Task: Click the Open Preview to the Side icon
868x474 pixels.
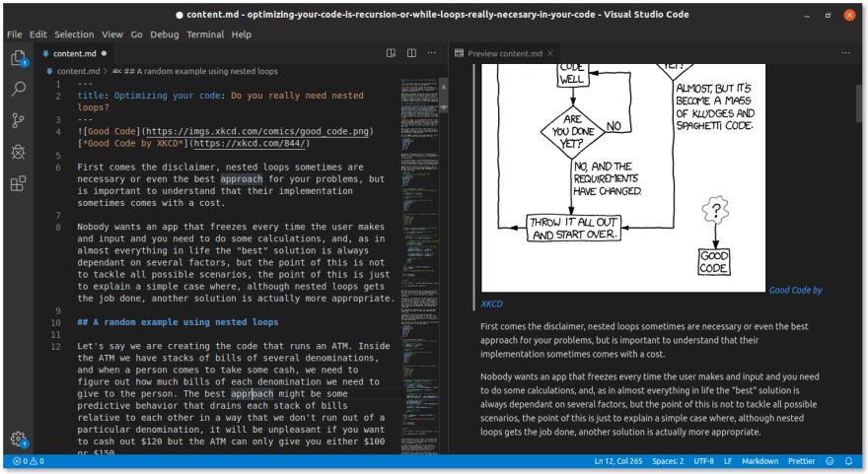Action: [x=391, y=53]
